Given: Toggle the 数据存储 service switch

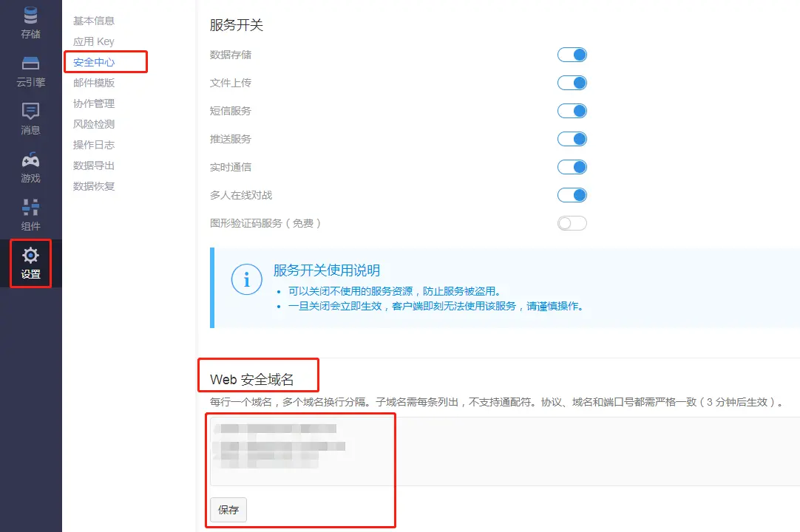Looking at the screenshot, I should [572, 55].
